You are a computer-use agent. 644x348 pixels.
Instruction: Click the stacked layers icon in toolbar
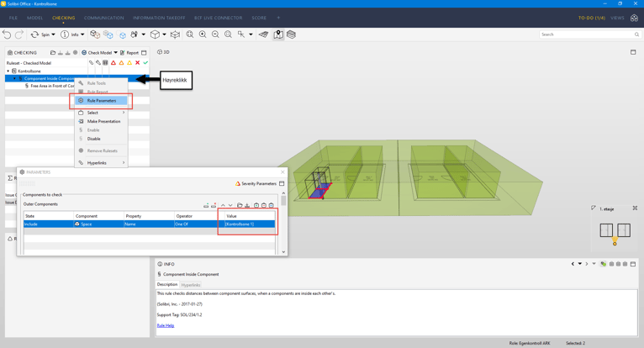point(291,34)
